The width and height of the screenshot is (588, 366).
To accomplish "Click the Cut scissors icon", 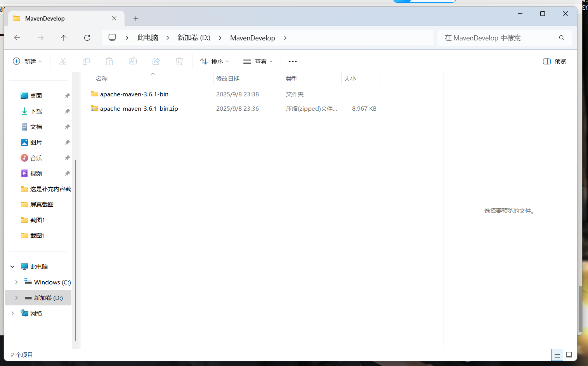I will coord(63,61).
